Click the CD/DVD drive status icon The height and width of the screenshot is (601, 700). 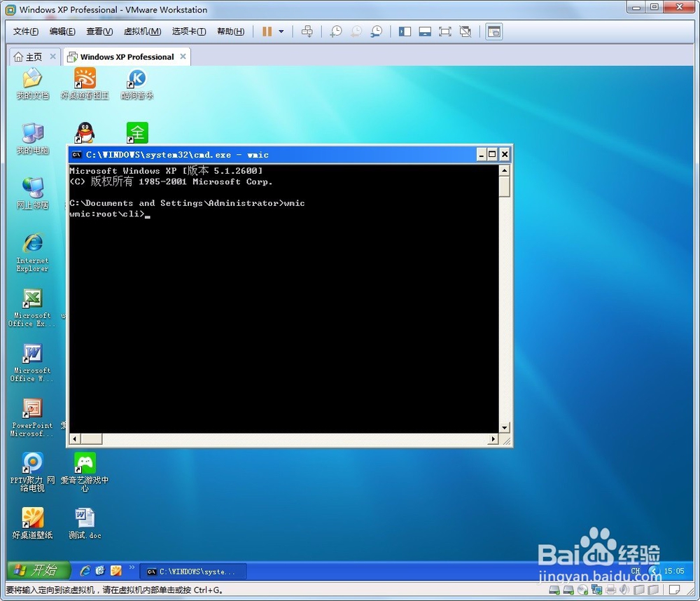click(x=582, y=590)
